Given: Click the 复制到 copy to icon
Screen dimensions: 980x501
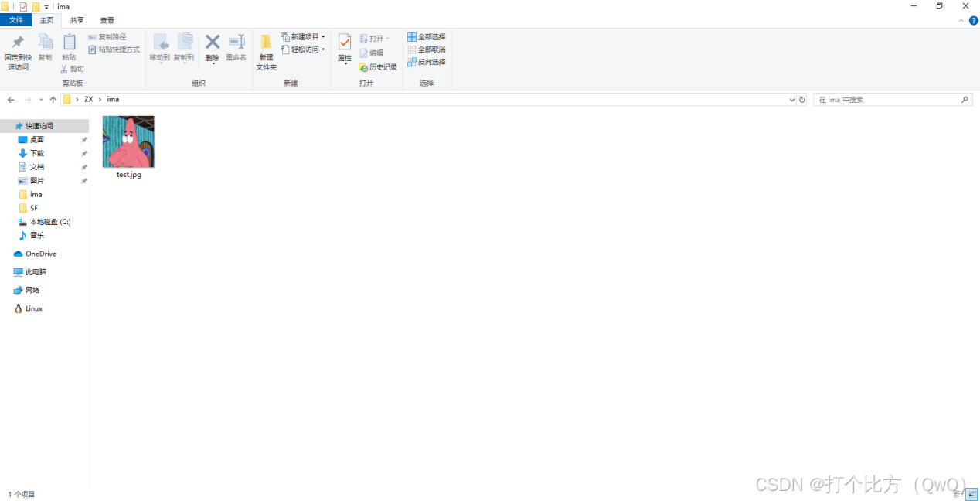Looking at the screenshot, I should click(184, 43).
